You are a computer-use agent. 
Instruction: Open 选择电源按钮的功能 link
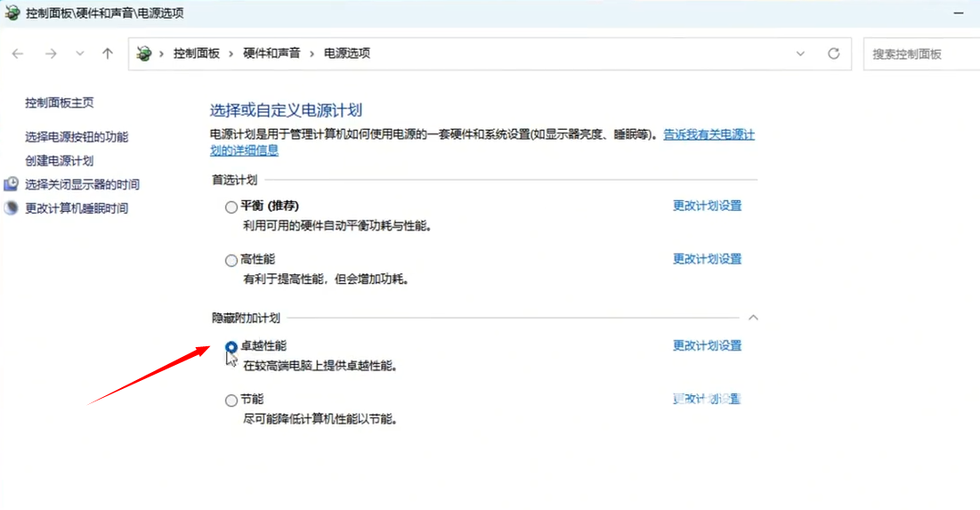[77, 137]
